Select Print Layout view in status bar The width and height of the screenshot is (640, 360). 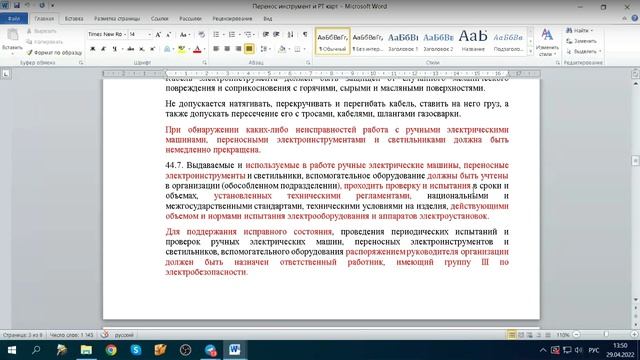511,335
